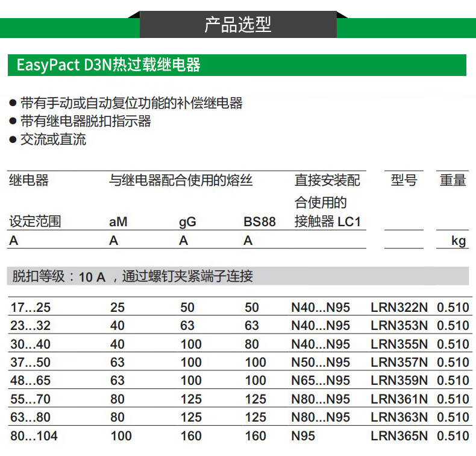Click the LRN365N model number
The height and width of the screenshot is (456, 476).
pos(399,435)
